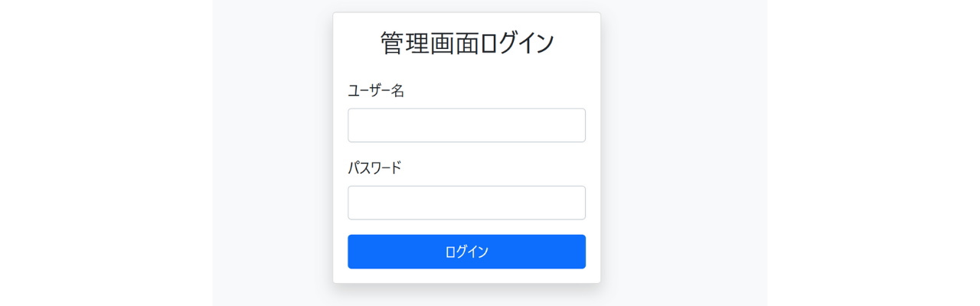Click the login card title text

pos(467,43)
